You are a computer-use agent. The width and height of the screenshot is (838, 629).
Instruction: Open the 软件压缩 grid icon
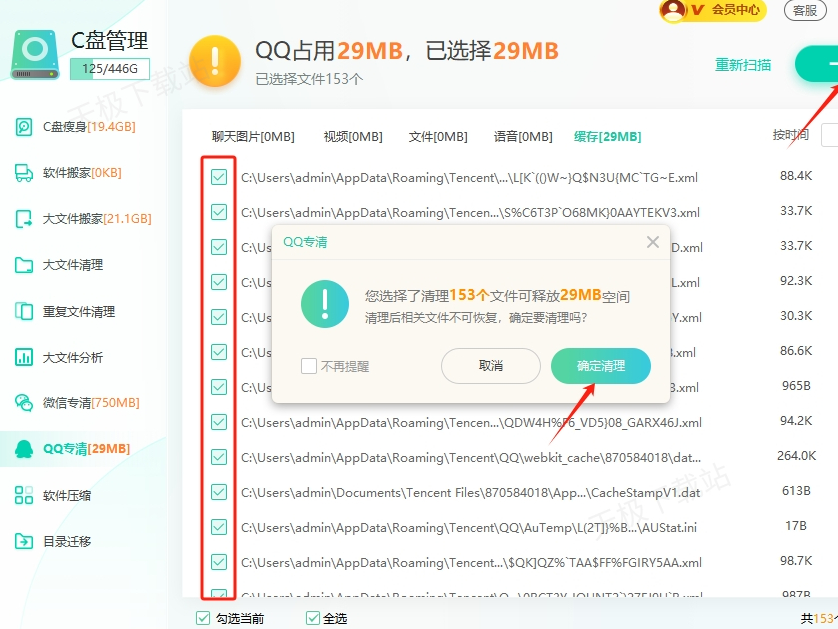pyautogui.click(x=24, y=495)
